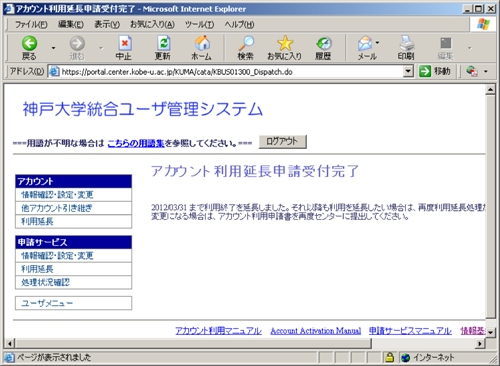This screenshot has width=500, height=366.
Task: Open the address bar dropdown list
Action: click(408, 71)
